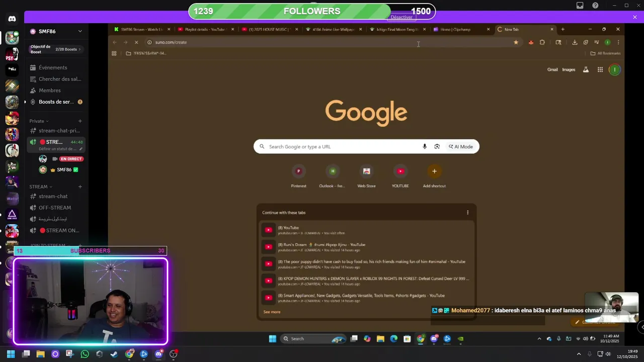Click Gmail link
644x362 pixels.
pyautogui.click(x=552, y=70)
